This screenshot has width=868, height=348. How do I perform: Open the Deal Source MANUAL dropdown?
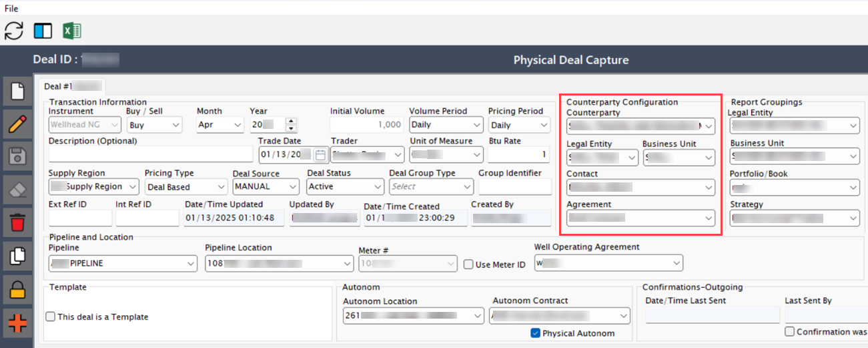[x=267, y=186]
